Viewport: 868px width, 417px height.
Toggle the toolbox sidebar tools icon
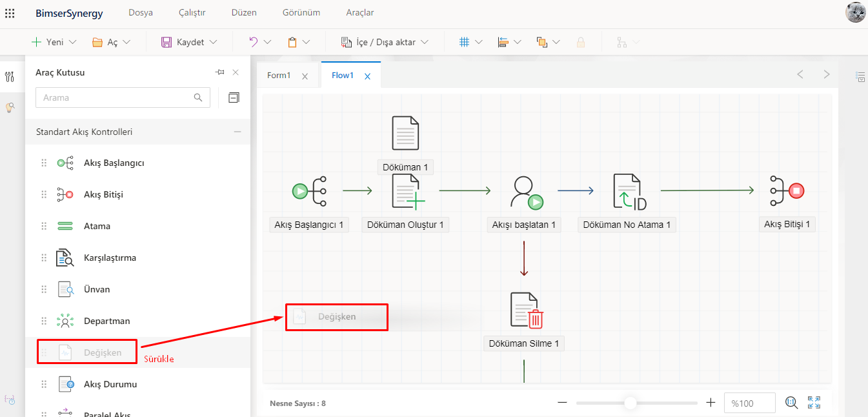click(x=10, y=77)
